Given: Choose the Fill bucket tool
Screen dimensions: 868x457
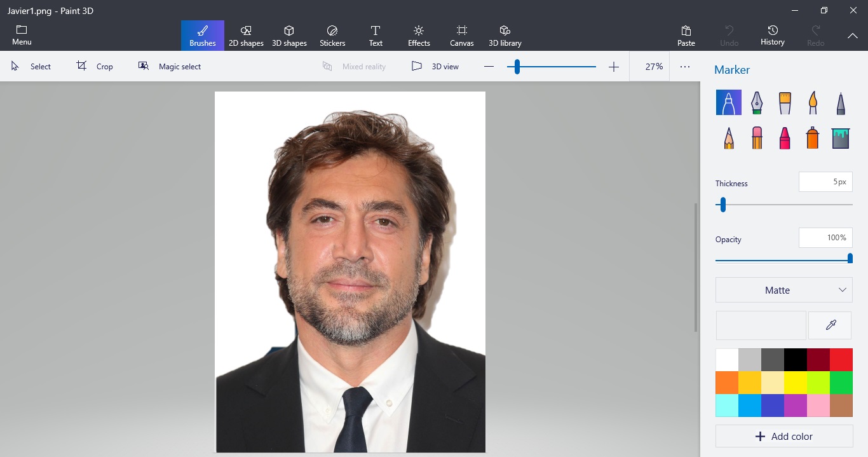Looking at the screenshot, I should [841, 137].
